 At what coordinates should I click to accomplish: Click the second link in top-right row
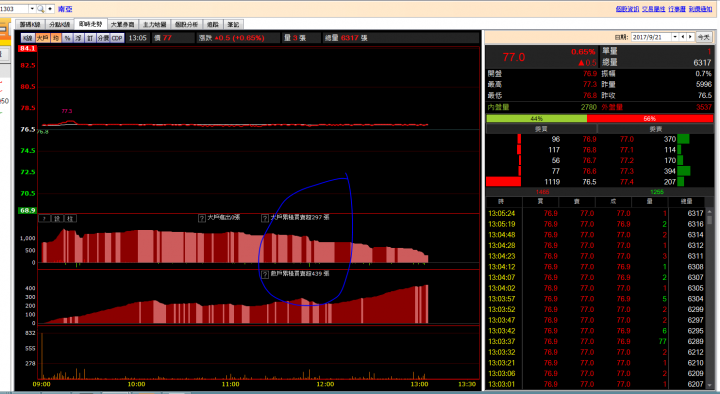[653, 9]
